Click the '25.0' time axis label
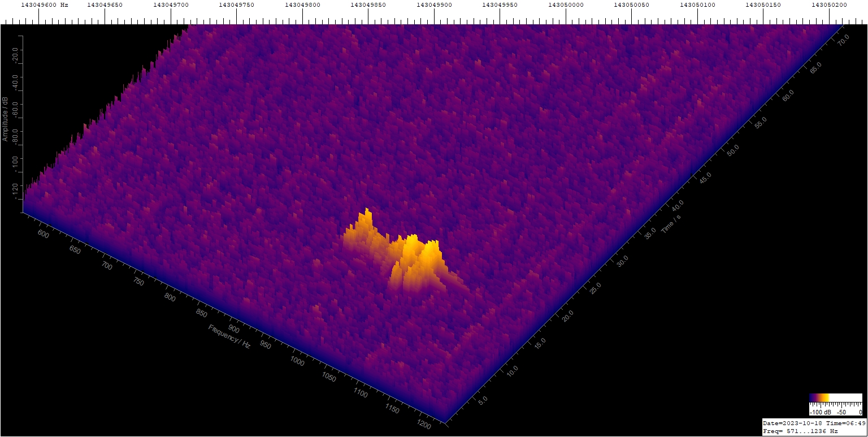 (596, 288)
